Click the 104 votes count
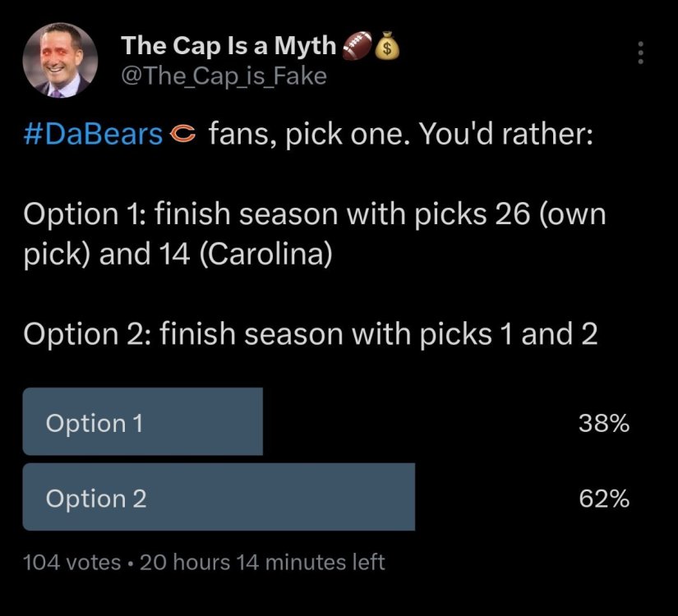Image resolution: width=678 pixels, height=616 pixels. click(72, 563)
